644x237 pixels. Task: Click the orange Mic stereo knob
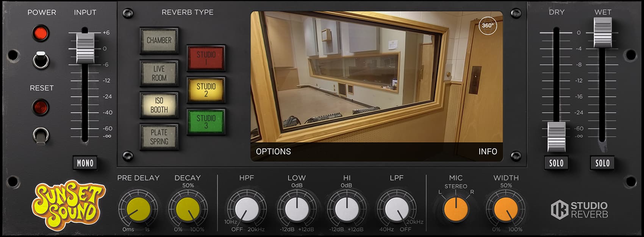[x=456, y=209]
